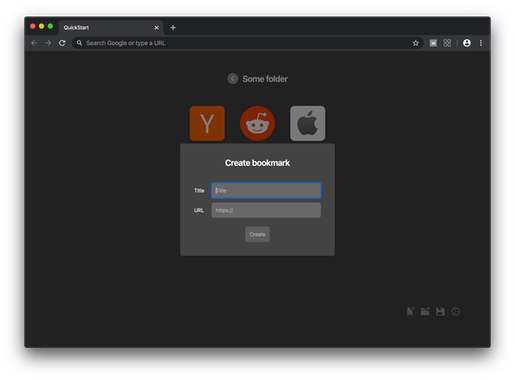This screenshot has width=515, height=380.
Task: Click the Title field label
Action: click(x=199, y=191)
